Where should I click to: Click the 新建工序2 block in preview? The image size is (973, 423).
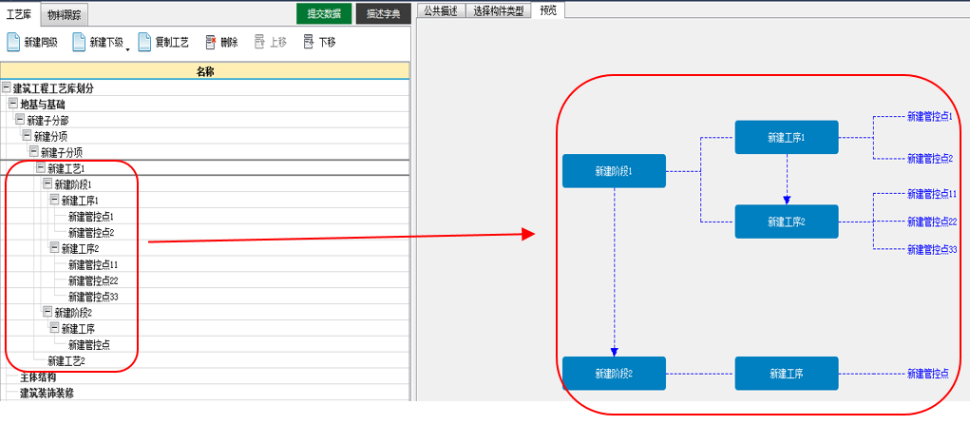tap(786, 221)
